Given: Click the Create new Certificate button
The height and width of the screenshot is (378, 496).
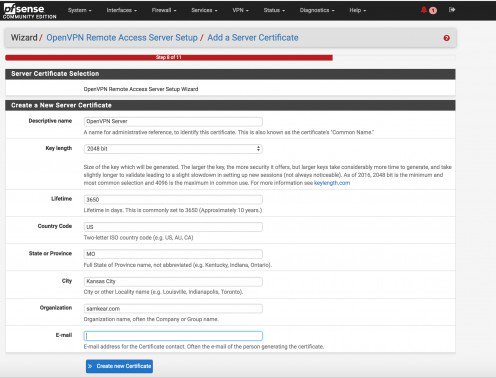Looking at the screenshot, I should 119,366.
